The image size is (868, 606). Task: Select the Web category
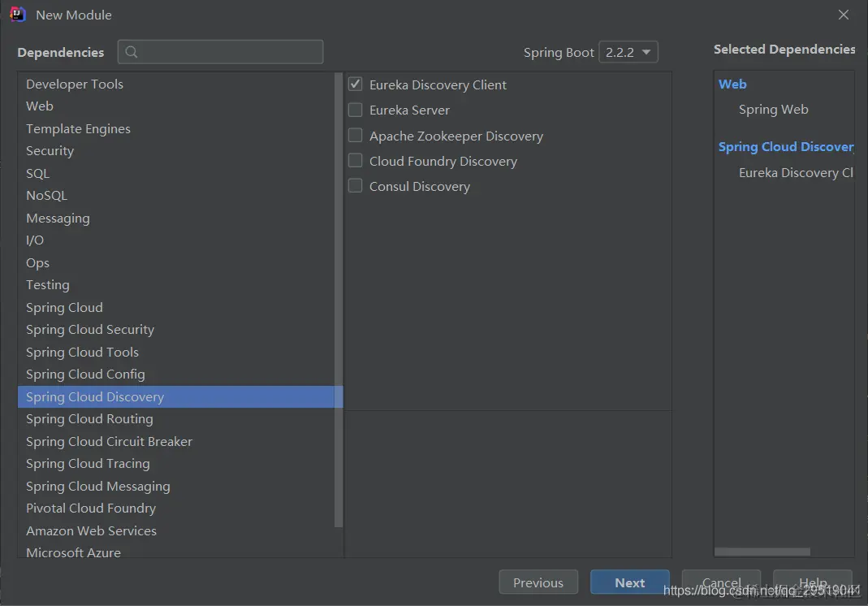(176, 106)
